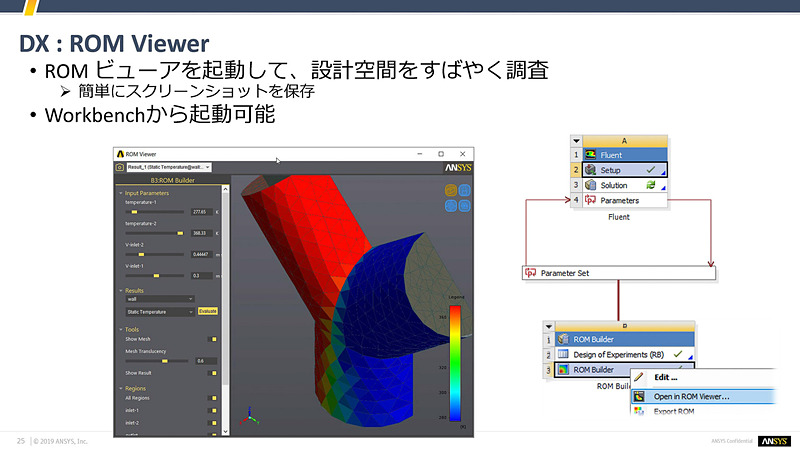The width and height of the screenshot is (800, 450).
Task: Open the ROM Builder system dropdown arrow
Action: click(x=548, y=326)
